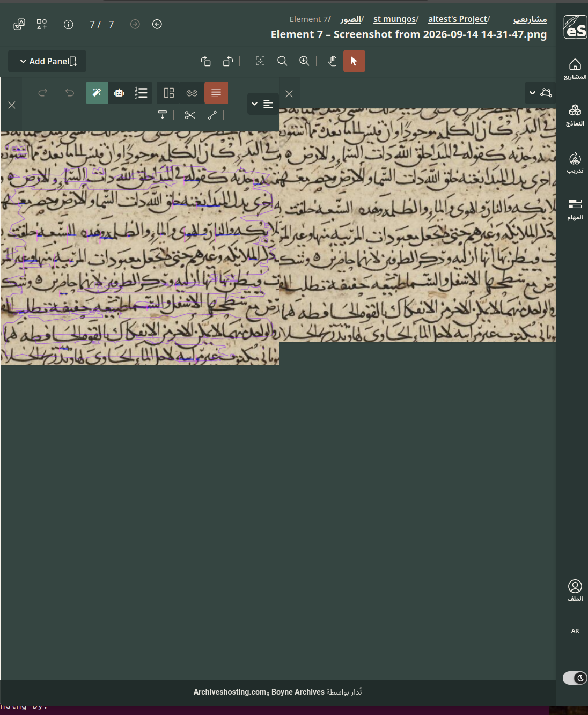Click the segmented manuscript image
The image size is (588, 715).
(140, 248)
